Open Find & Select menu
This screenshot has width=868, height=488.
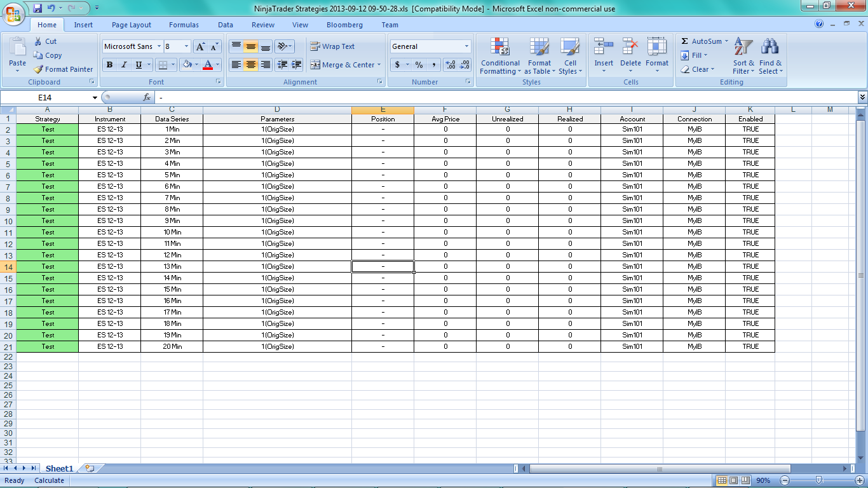click(770, 56)
